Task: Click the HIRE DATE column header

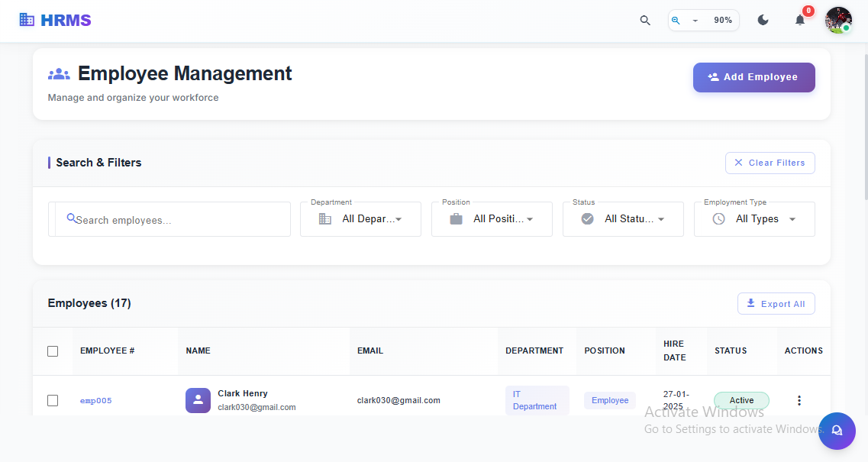Action: click(675, 351)
